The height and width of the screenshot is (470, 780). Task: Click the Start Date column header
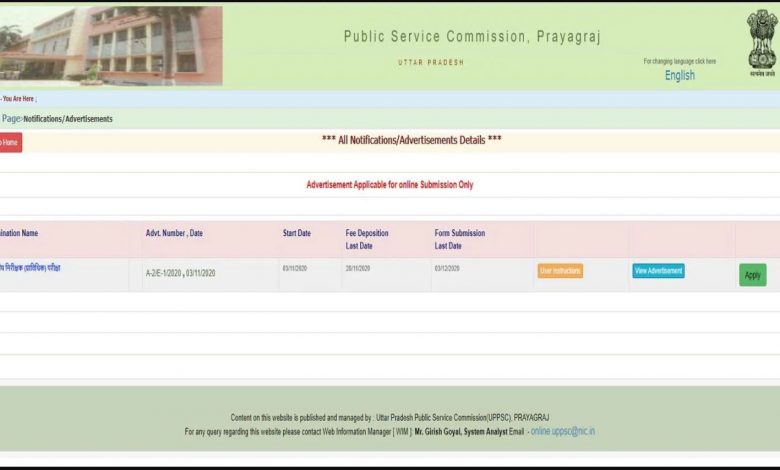(296, 233)
